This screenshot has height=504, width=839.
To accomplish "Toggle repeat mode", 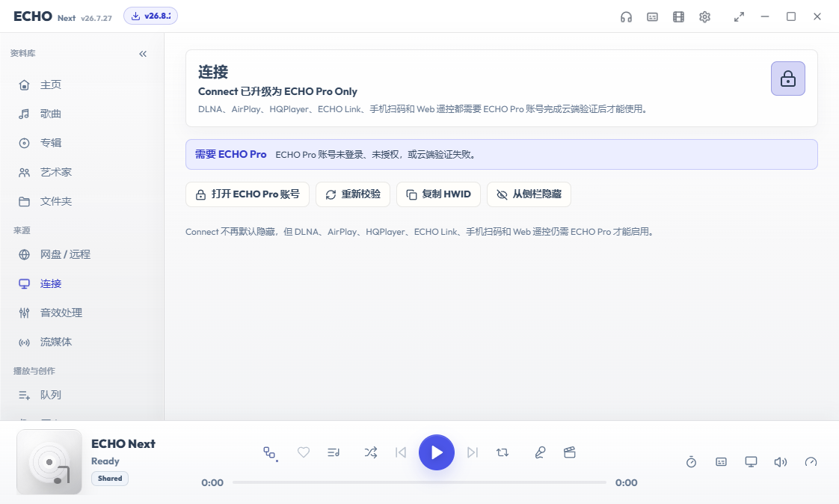I will point(502,452).
